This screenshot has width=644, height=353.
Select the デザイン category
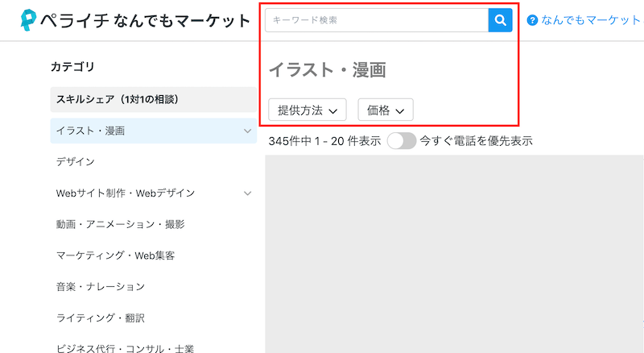[76, 162]
